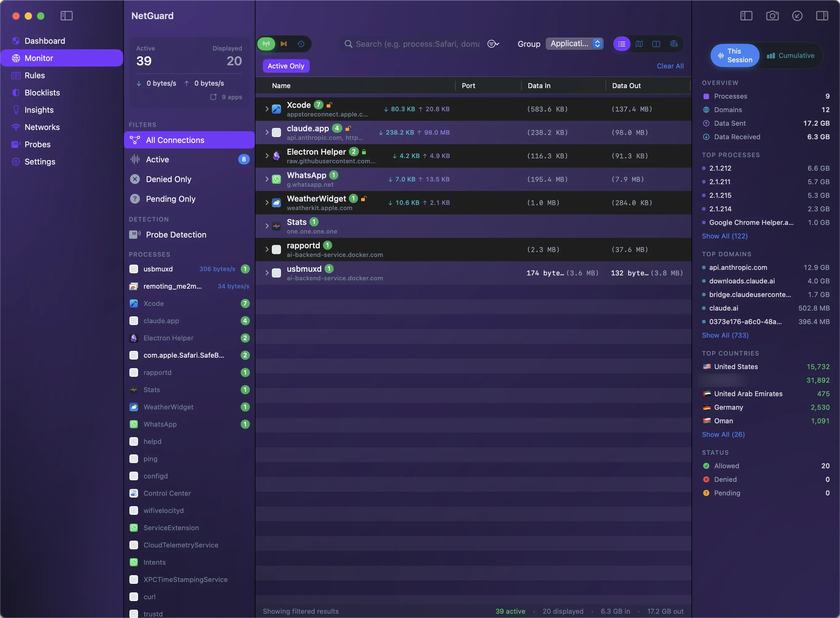The height and width of the screenshot is (618, 840).
Task: Click the ServiceExtension process icon
Action: coord(133,527)
